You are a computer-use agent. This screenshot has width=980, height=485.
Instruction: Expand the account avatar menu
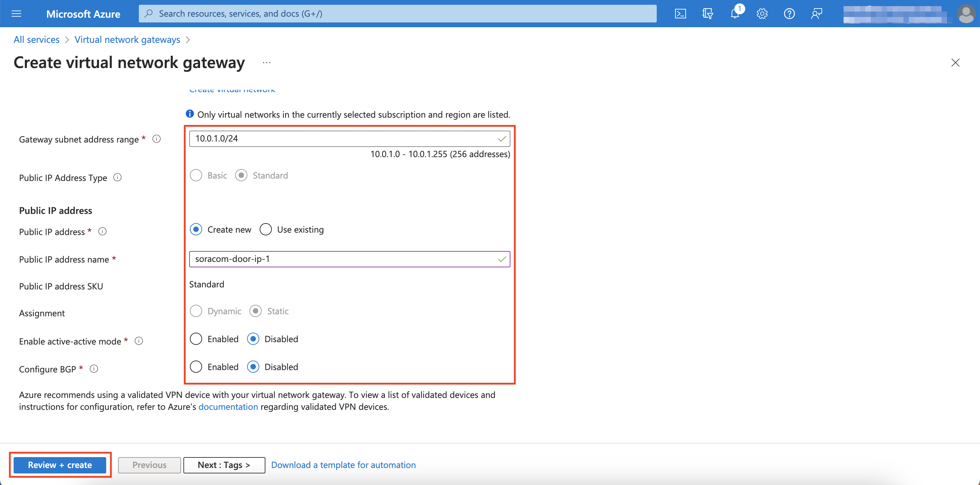point(966,13)
